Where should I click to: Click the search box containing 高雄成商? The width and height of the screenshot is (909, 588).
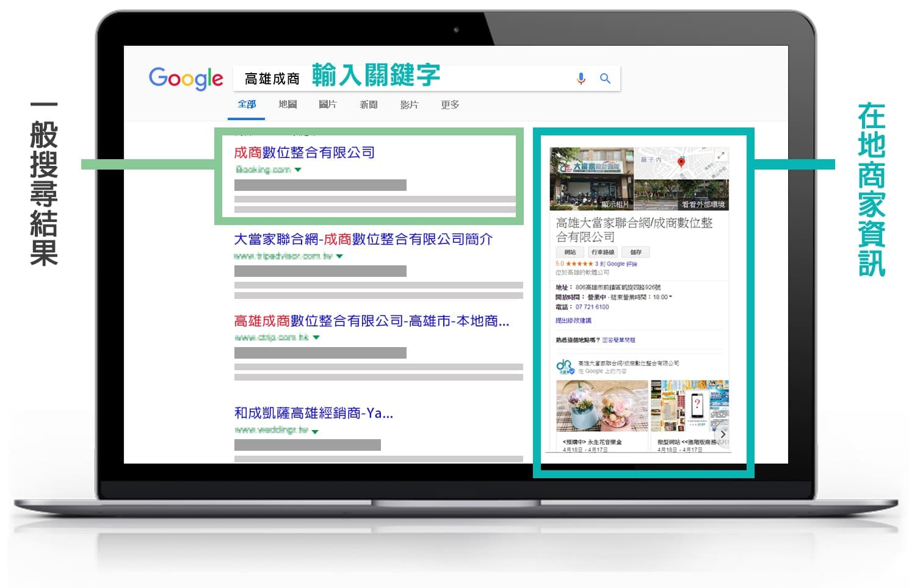pyautogui.click(x=427, y=79)
